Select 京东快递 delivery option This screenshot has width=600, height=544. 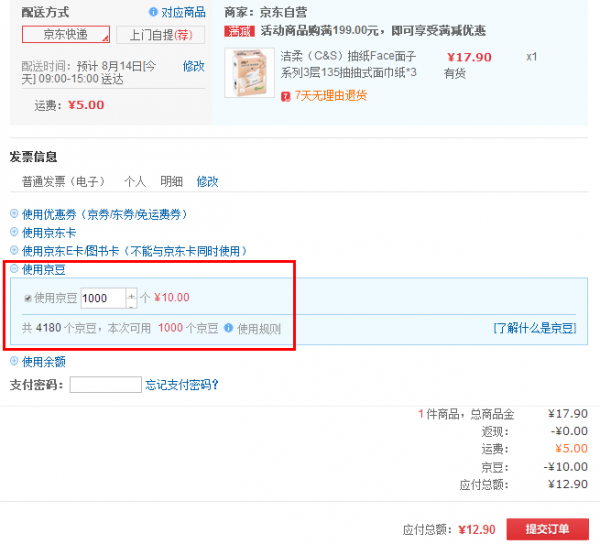click(x=65, y=35)
